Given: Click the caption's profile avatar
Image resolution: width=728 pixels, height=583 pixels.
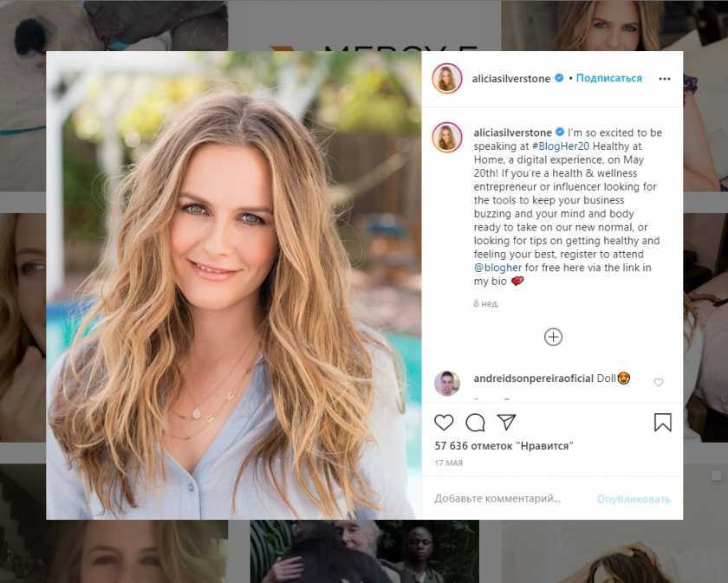Looking at the screenshot, I should pos(447,138).
